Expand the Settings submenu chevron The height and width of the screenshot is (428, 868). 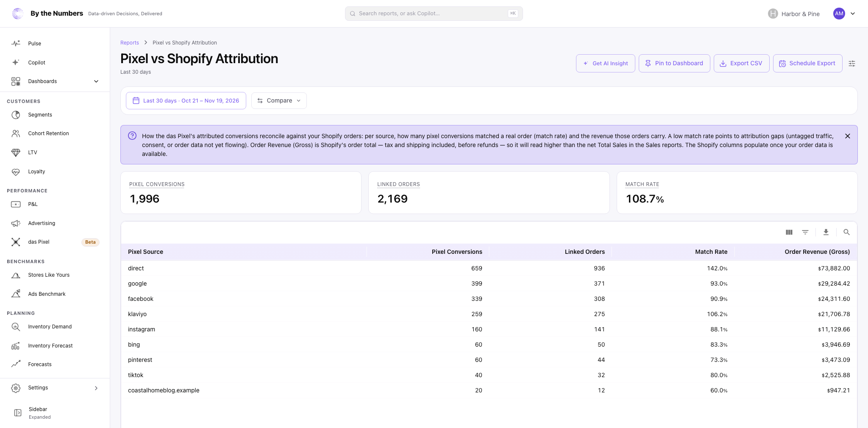[x=96, y=388]
